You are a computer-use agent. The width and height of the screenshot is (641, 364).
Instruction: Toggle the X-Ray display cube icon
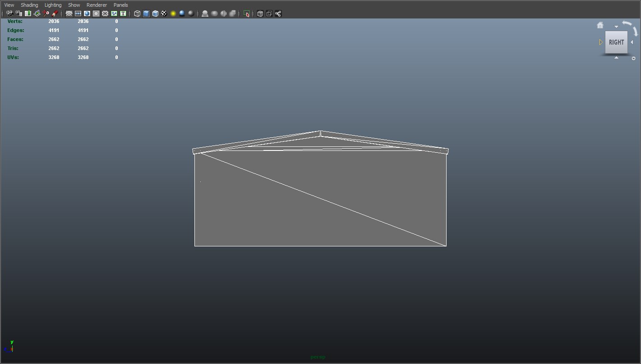(x=260, y=14)
